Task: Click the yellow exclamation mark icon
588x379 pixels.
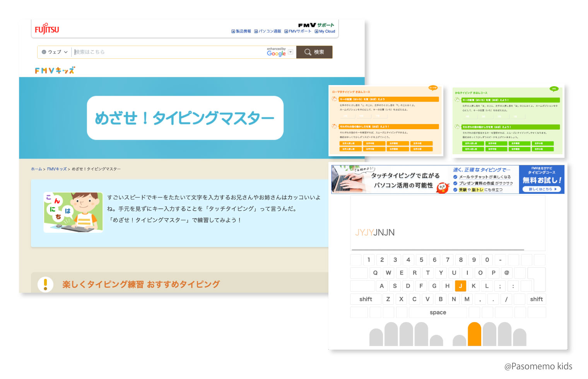Action: pyautogui.click(x=45, y=284)
